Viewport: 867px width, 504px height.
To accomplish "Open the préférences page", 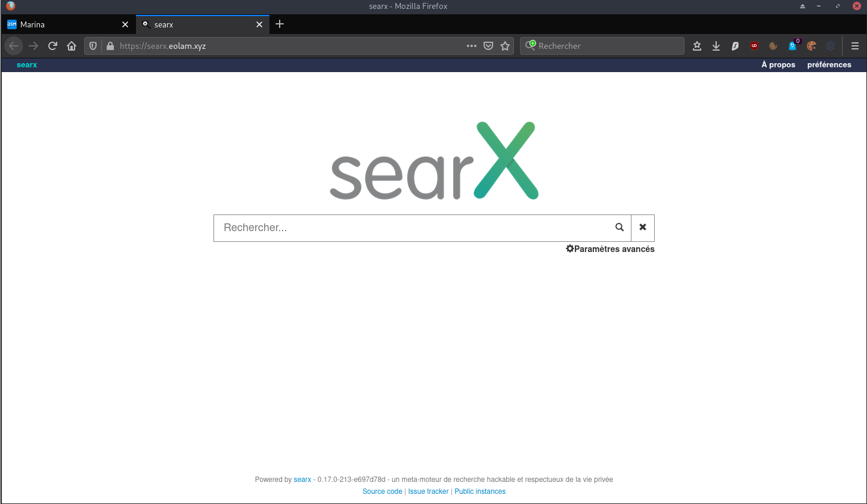I will coord(829,65).
